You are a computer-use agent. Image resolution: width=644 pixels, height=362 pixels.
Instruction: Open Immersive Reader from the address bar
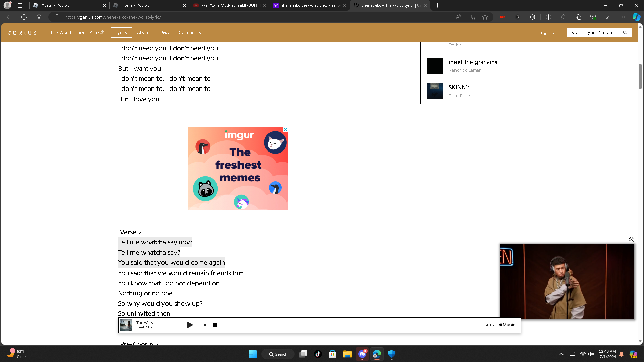[x=472, y=17]
